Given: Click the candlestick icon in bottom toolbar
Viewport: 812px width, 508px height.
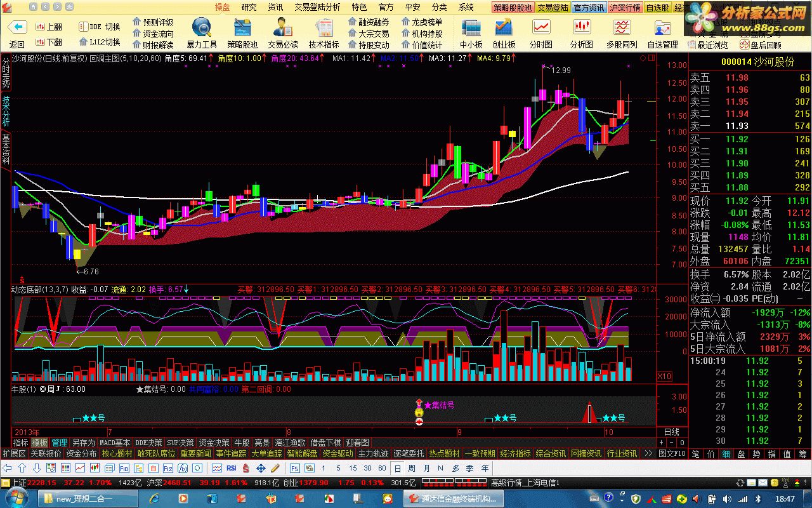Looking at the screenshot, I should pos(95,468).
